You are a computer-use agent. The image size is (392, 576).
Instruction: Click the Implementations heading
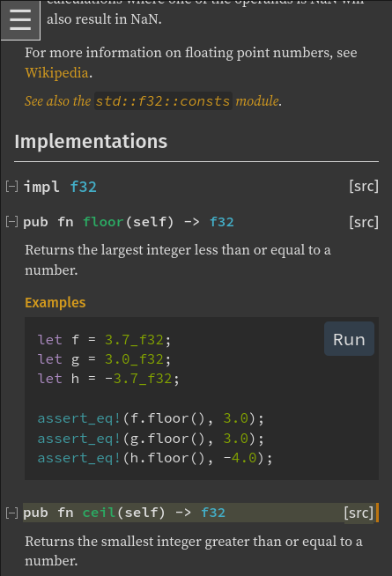(91, 142)
